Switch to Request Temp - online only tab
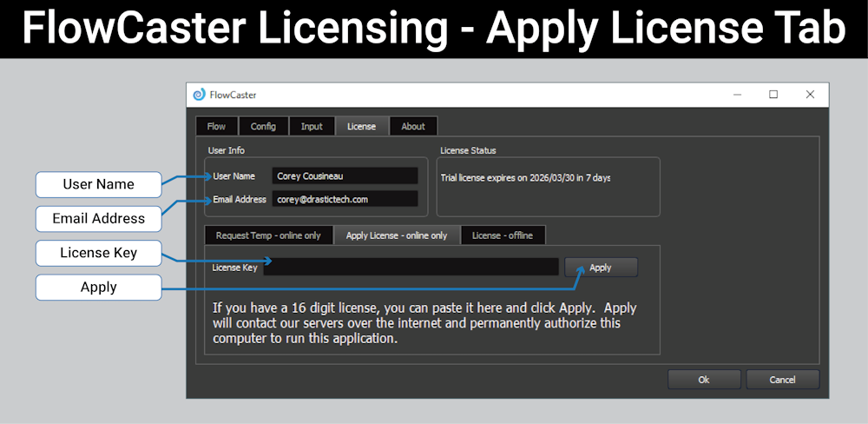This screenshot has width=868, height=424. pyautogui.click(x=268, y=235)
